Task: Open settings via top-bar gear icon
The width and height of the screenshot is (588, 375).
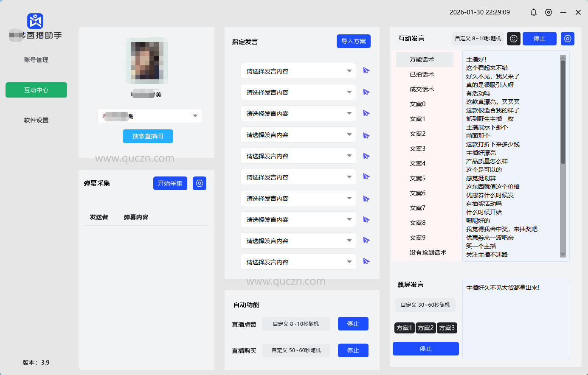Action: pos(549,12)
